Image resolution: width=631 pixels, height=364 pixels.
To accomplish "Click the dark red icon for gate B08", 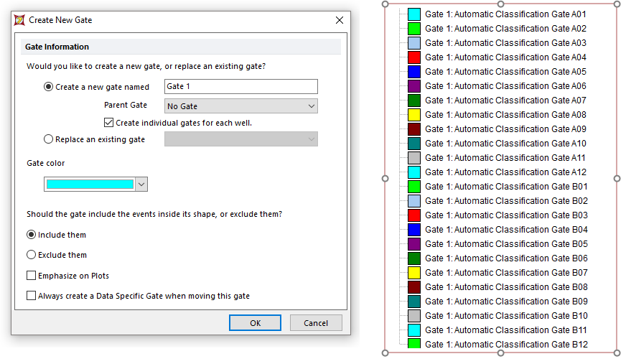I will pyautogui.click(x=413, y=287).
